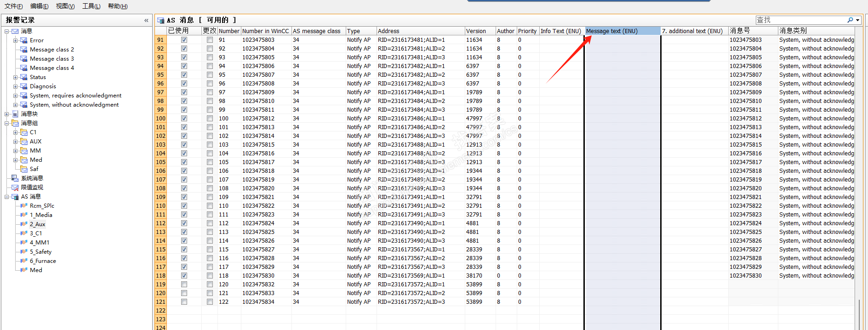
Task: Click the vertical scrollbar thumb
Action: [x=859, y=314]
